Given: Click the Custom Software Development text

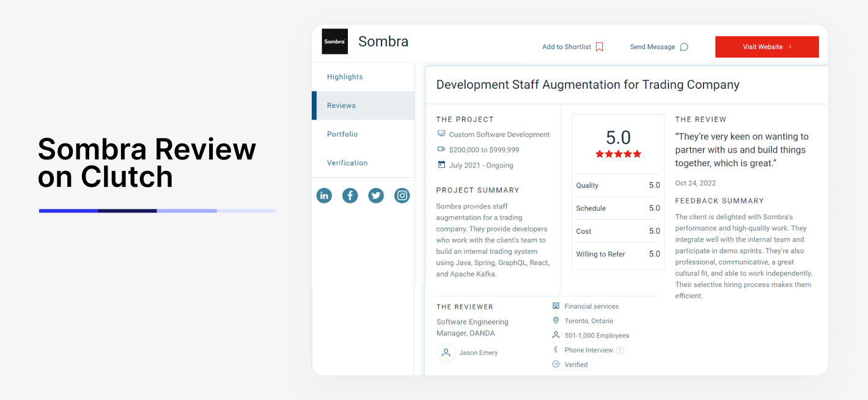Looking at the screenshot, I should pyautogui.click(x=499, y=134).
